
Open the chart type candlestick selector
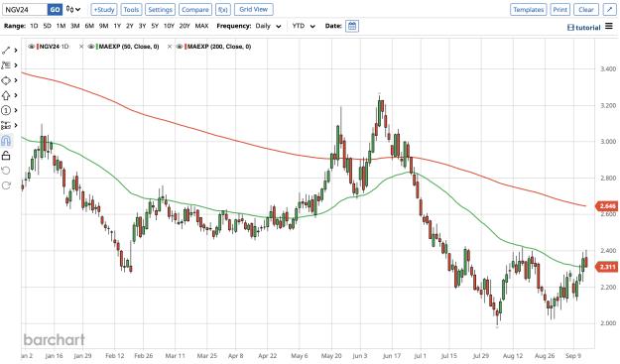pos(73,9)
